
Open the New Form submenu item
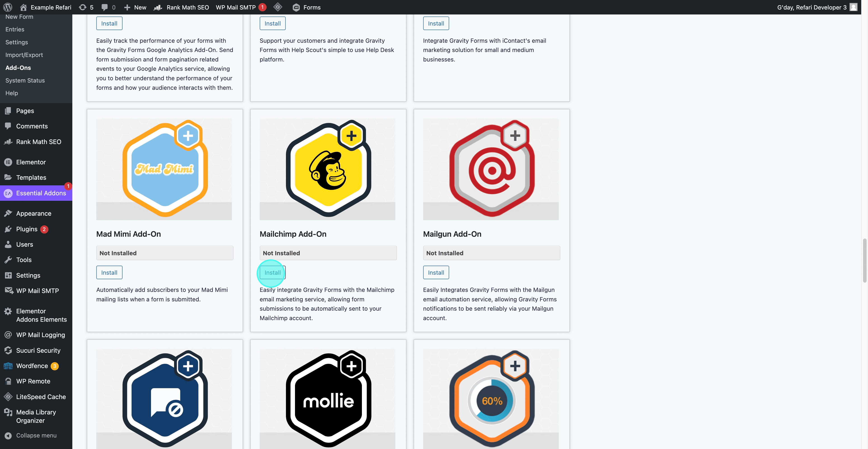19,17
